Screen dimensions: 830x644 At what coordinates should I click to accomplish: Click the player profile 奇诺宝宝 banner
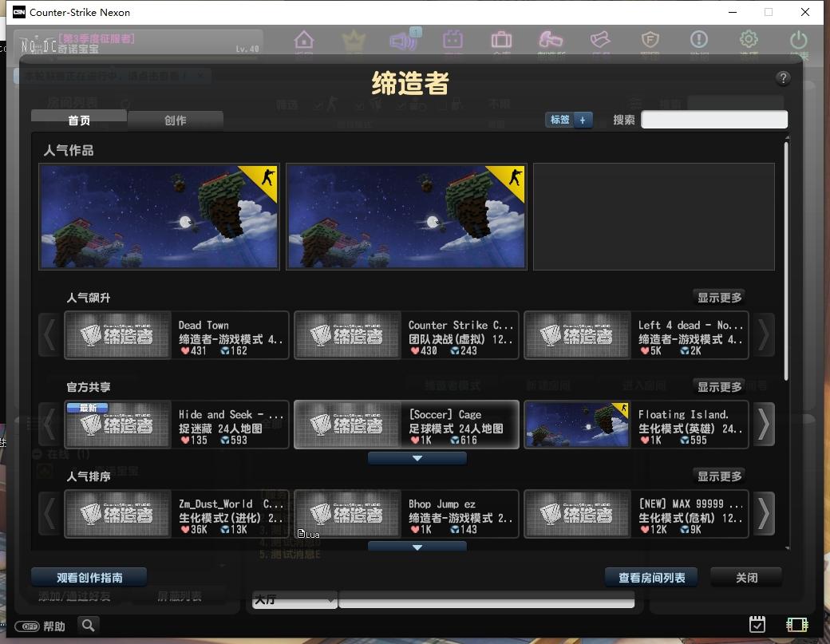139,44
